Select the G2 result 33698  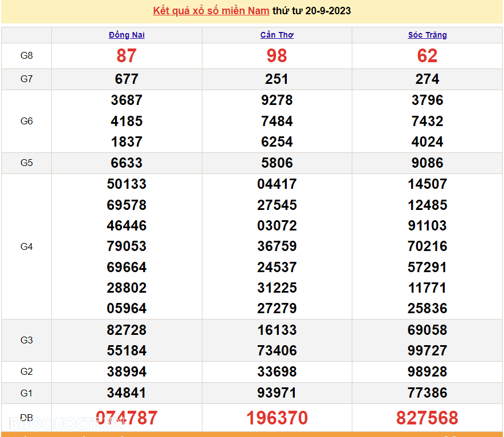tap(277, 372)
